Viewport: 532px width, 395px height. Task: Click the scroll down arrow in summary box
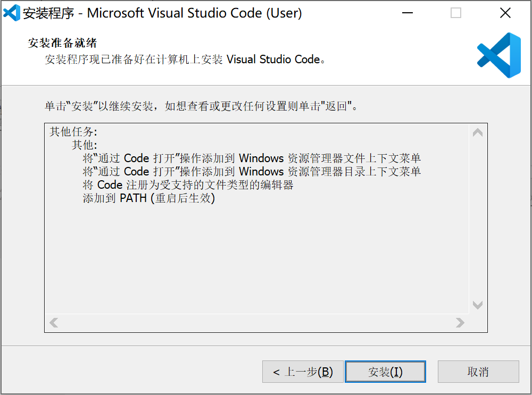(x=478, y=305)
